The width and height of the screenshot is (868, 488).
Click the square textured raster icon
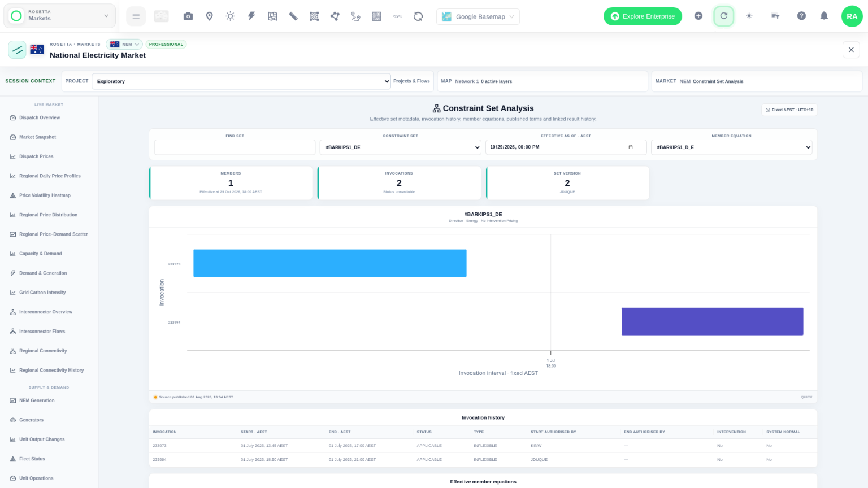[376, 16]
